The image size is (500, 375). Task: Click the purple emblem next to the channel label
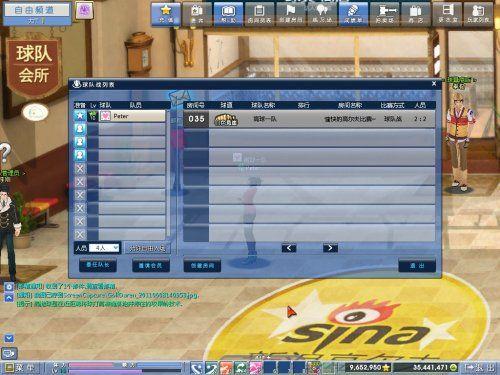[84, 10]
